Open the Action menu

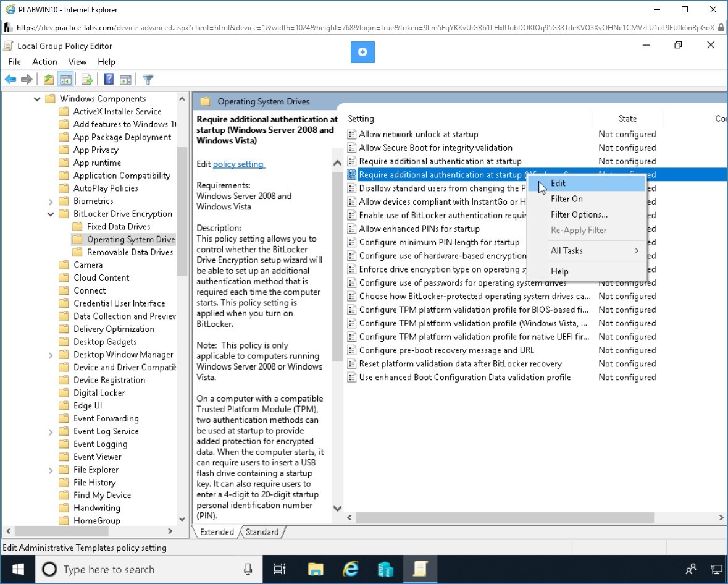click(x=44, y=62)
